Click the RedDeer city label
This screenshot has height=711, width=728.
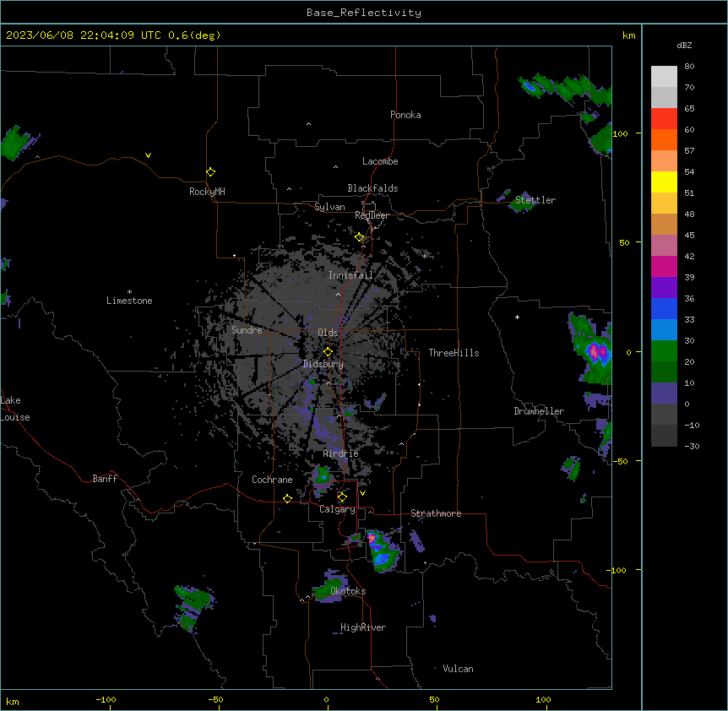tap(372, 215)
